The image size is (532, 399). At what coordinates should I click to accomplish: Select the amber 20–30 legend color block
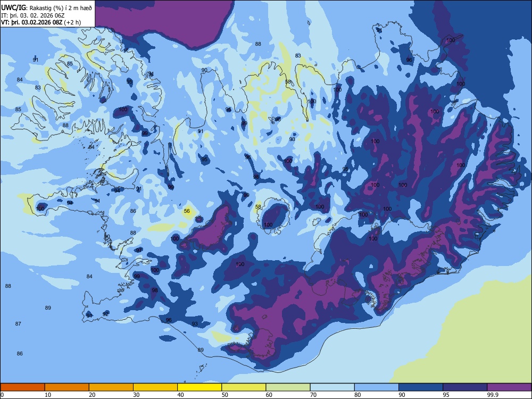(111, 387)
